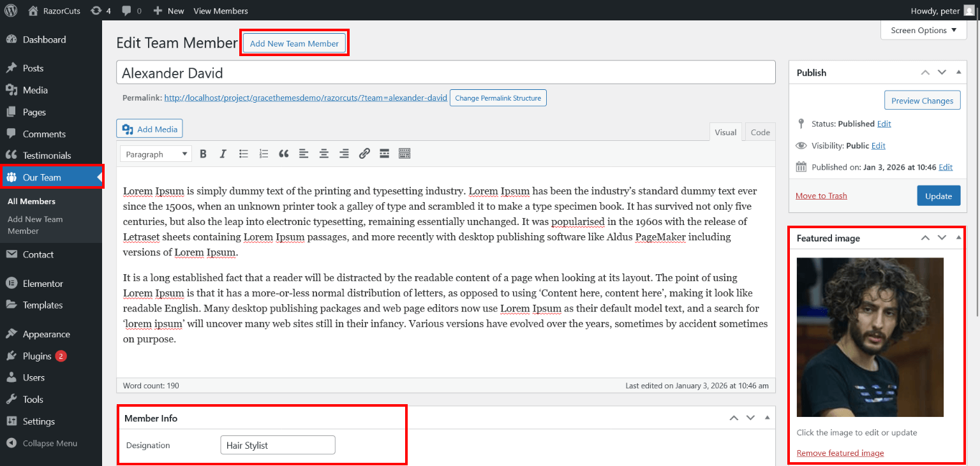This screenshot has width=980, height=466.
Task: Click the Insert link icon
Action: coord(364,154)
